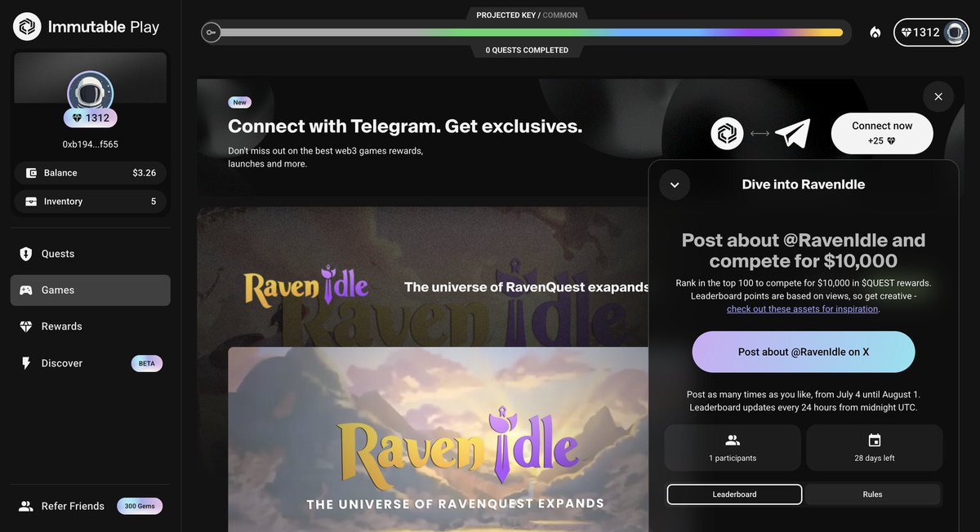Click the New badge on Telegram banner
Image resolution: width=980 pixels, height=532 pixels.
[x=240, y=103]
